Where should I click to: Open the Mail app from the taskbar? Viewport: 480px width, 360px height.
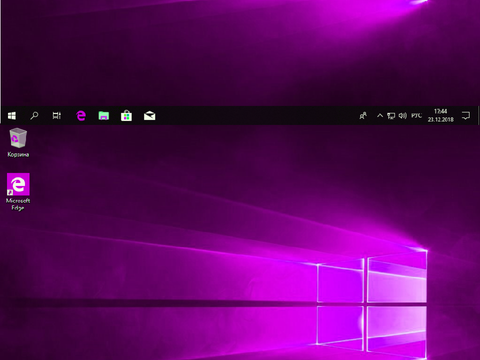[x=149, y=116]
